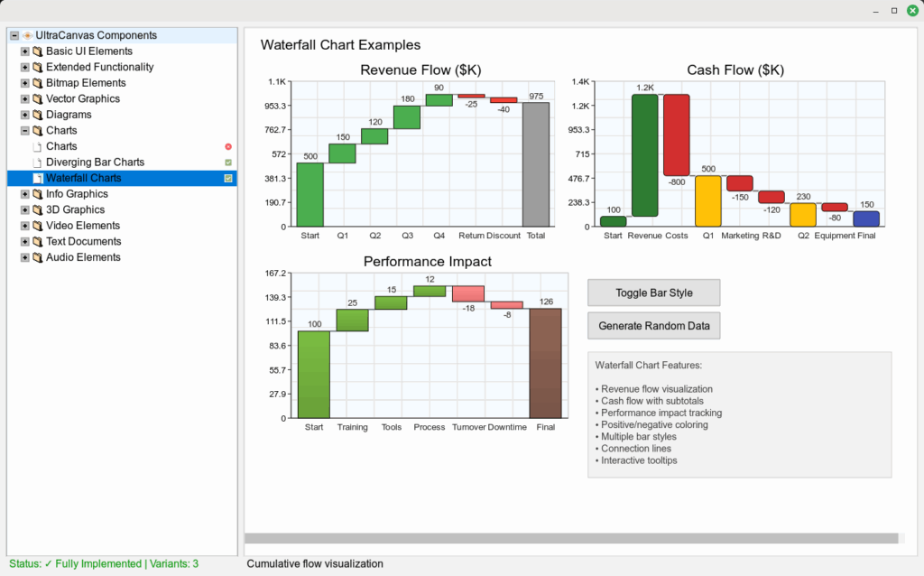This screenshot has width=924, height=576.
Task: Click the Bitmap Elements folder icon
Action: (x=37, y=83)
